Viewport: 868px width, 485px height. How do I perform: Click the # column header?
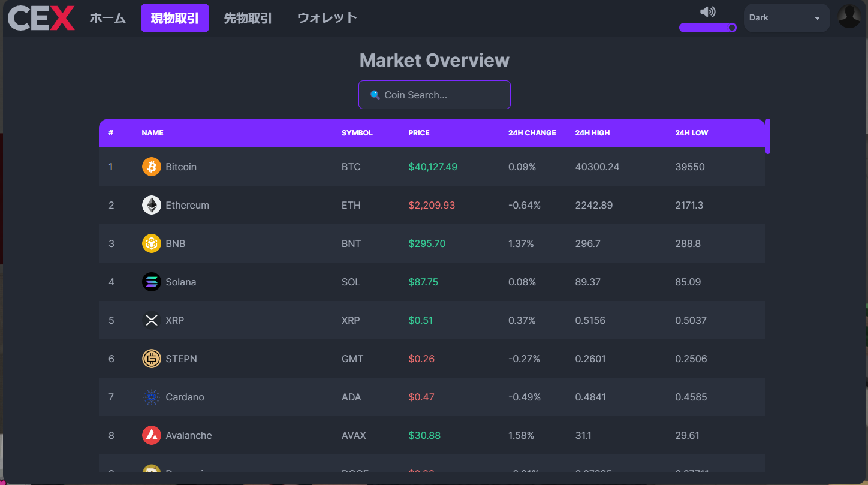click(111, 133)
